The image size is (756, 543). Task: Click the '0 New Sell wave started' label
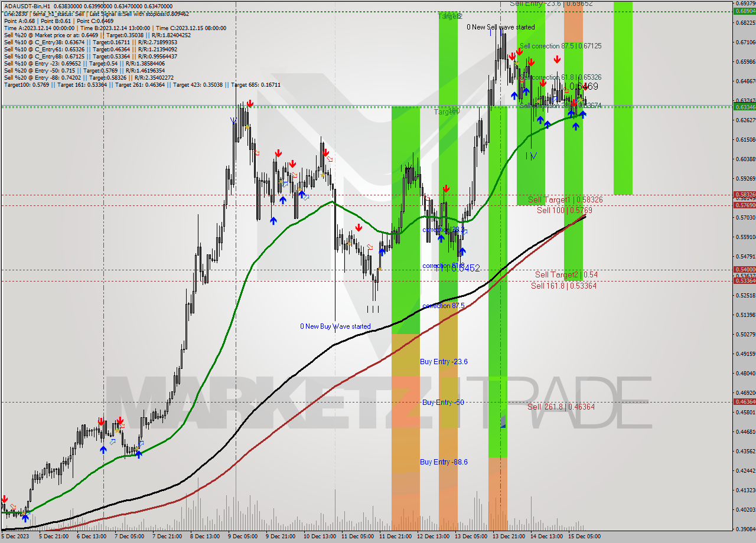pos(501,27)
